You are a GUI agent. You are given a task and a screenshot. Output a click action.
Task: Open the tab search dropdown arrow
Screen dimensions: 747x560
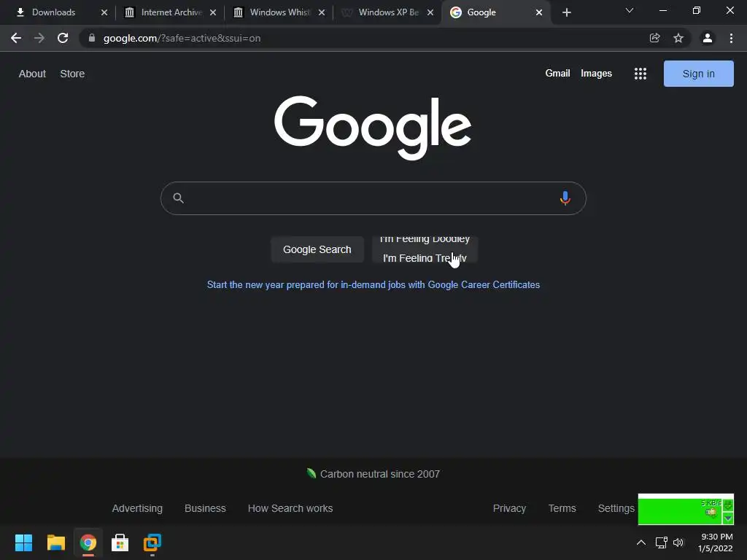tap(630, 10)
